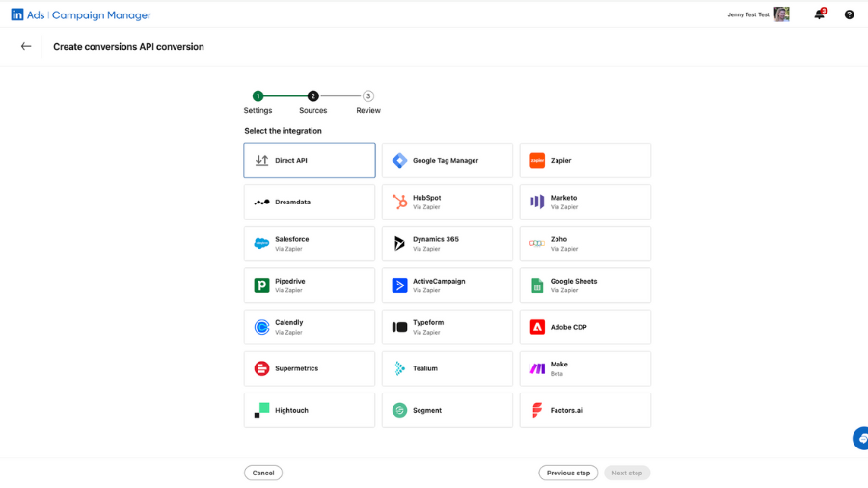Click step 2 circle
The width and height of the screenshot is (868, 488).
pyautogui.click(x=312, y=95)
